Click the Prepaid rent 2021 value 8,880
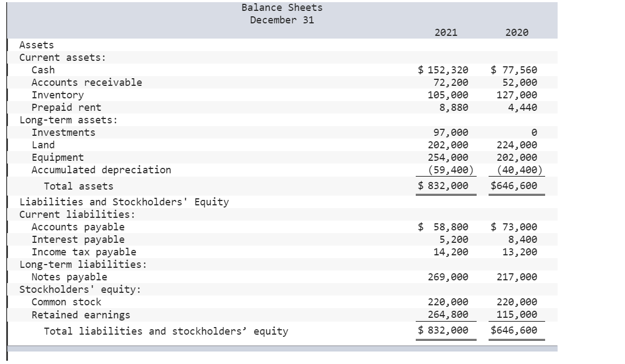Image resolution: width=625 pixels, height=364 pixels. 454,108
